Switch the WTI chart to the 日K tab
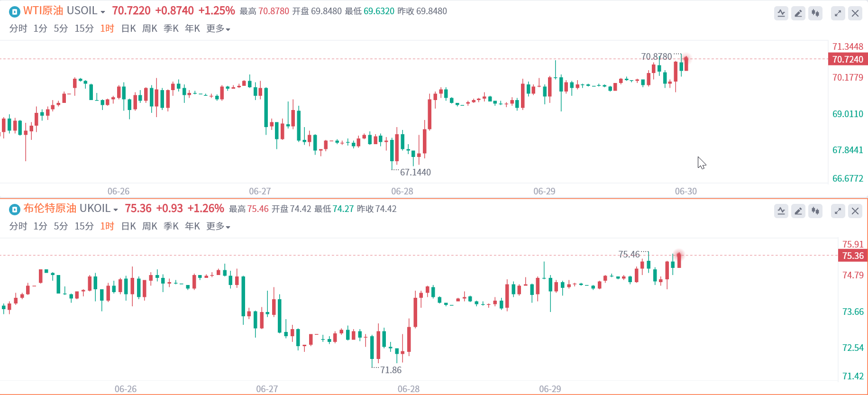This screenshot has height=395, width=868. click(128, 29)
